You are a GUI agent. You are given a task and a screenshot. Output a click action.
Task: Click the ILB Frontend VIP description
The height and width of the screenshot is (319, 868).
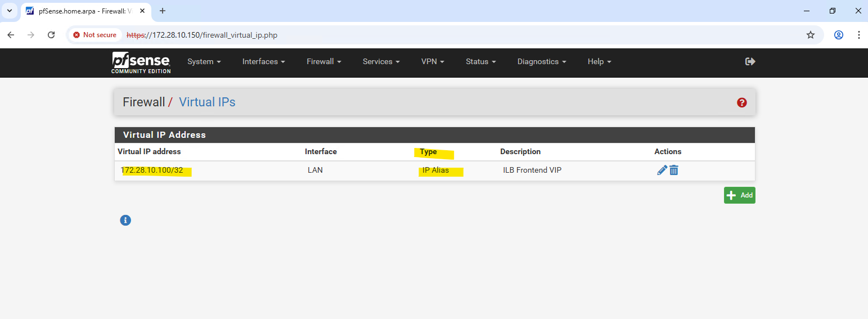pos(532,170)
